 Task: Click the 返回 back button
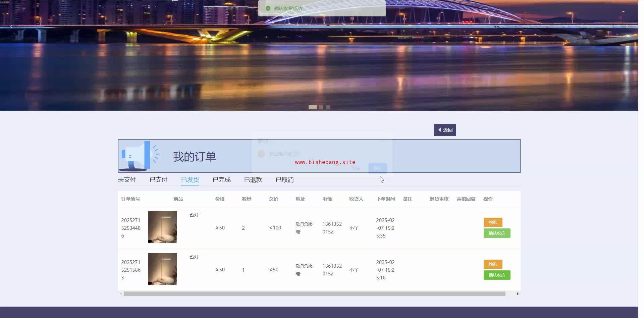445,130
